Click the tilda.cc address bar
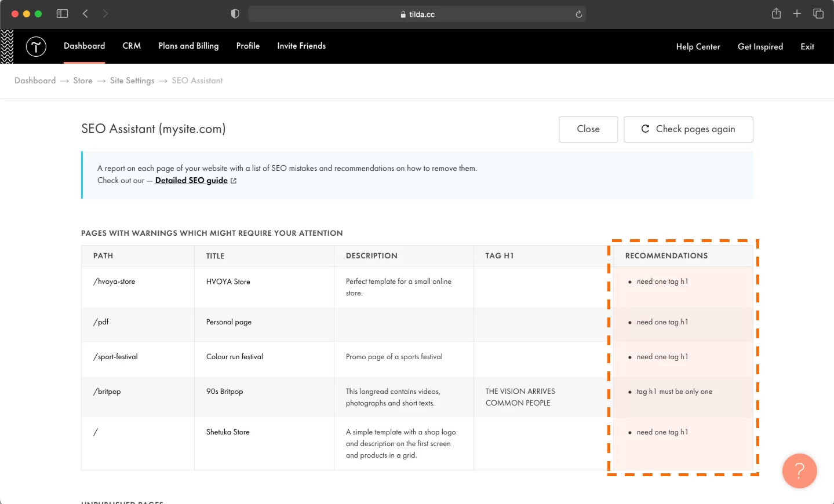 pyautogui.click(x=417, y=14)
